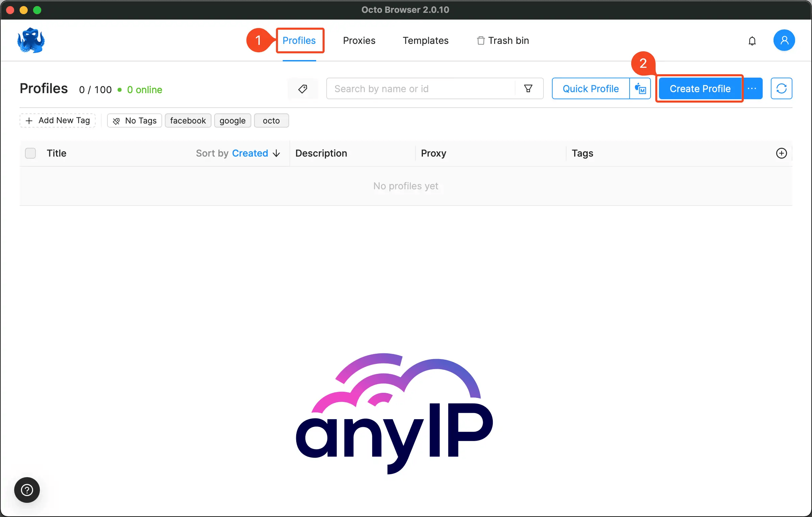Add a column using the plus icon in the header
The width and height of the screenshot is (812, 517).
pyautogui.click(x=782, y=153)
